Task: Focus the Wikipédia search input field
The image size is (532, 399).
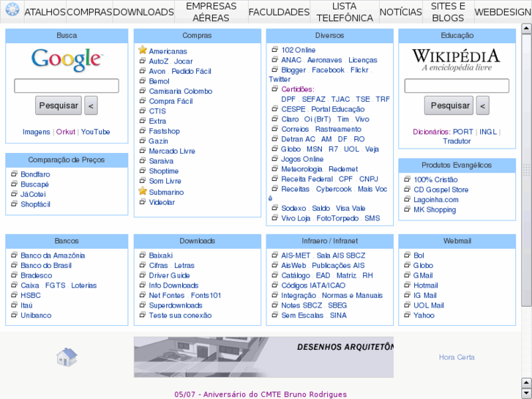Action: pos(457,86)
